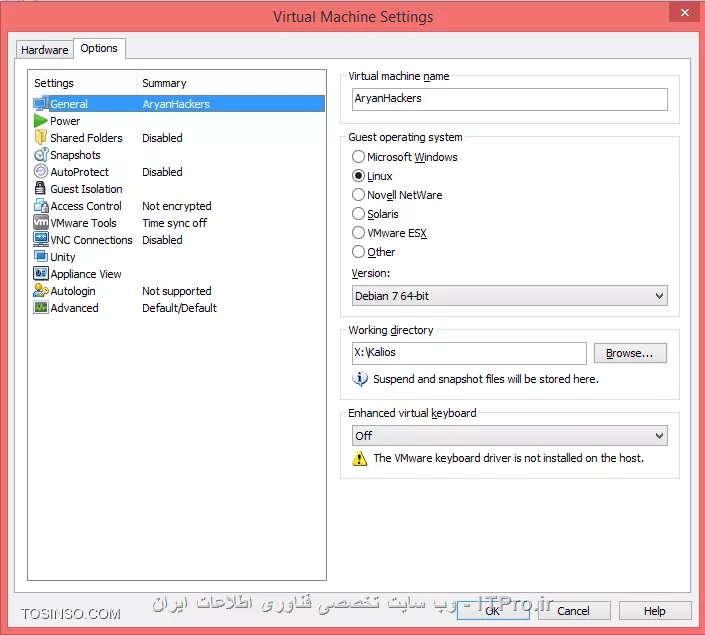Click the yellow keyboard driver warning icon

click(x=360, y=458)
